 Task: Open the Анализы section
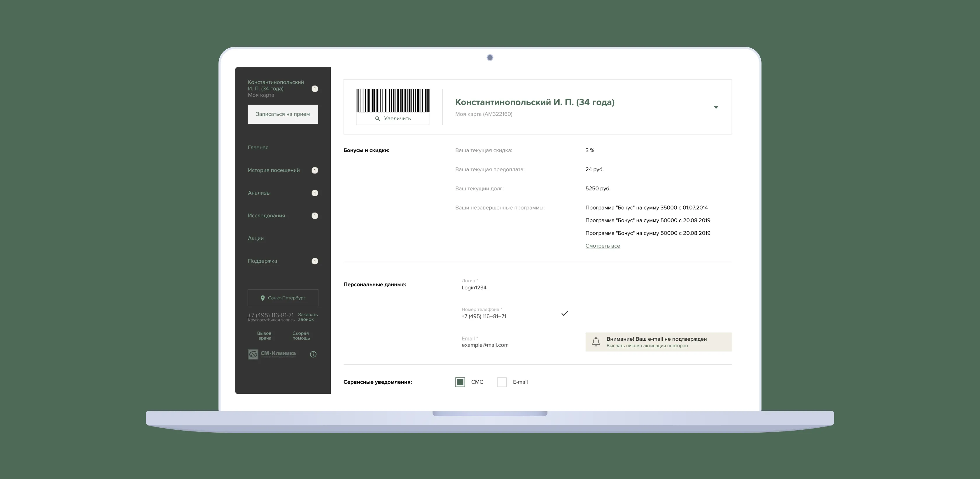[x=259, y=193]
